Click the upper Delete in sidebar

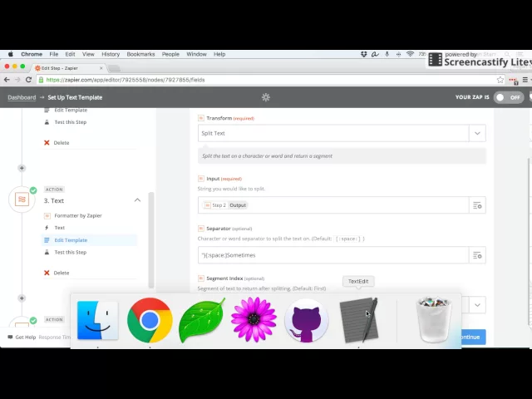pos(57,142)
